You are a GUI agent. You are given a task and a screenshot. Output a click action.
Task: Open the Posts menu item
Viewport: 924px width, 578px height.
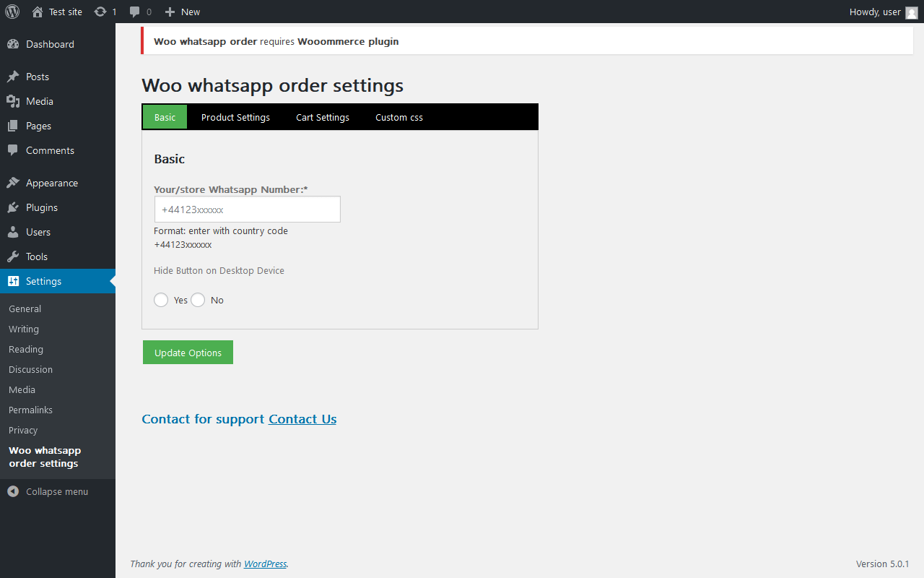(x=58, y=77)
